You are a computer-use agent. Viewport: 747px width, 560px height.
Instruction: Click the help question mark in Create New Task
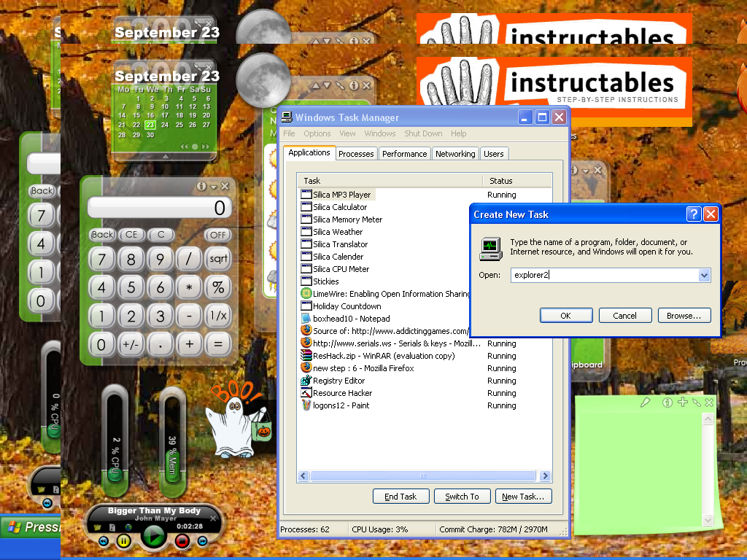[694, 214]
